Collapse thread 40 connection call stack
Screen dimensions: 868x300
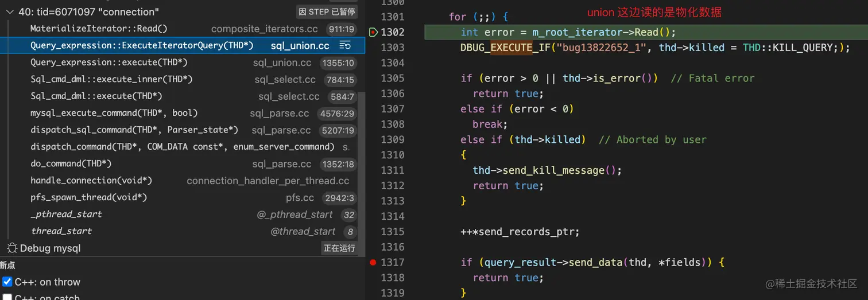click(x=10, y=11)
